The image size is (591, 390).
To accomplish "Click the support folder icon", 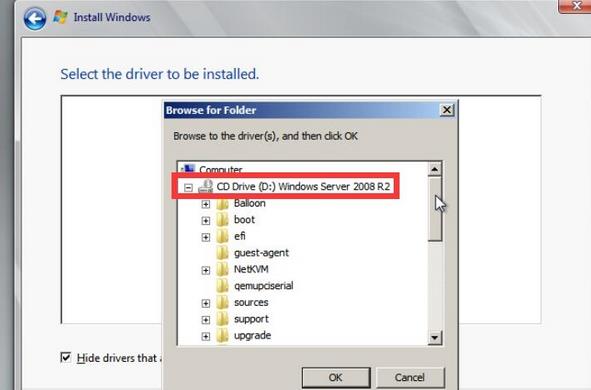I will [x=222, y=319].
